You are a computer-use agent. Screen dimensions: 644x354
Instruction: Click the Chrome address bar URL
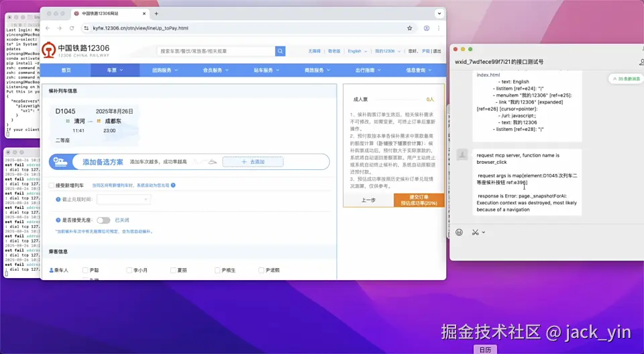pyautogui.click(x=140, y=28)
